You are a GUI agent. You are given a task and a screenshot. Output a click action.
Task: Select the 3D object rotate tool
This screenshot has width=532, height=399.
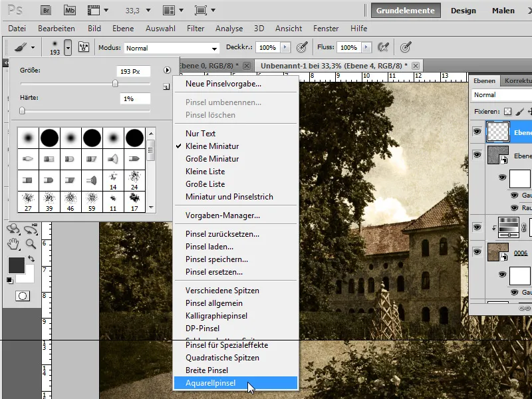click(x=13, y=229)
